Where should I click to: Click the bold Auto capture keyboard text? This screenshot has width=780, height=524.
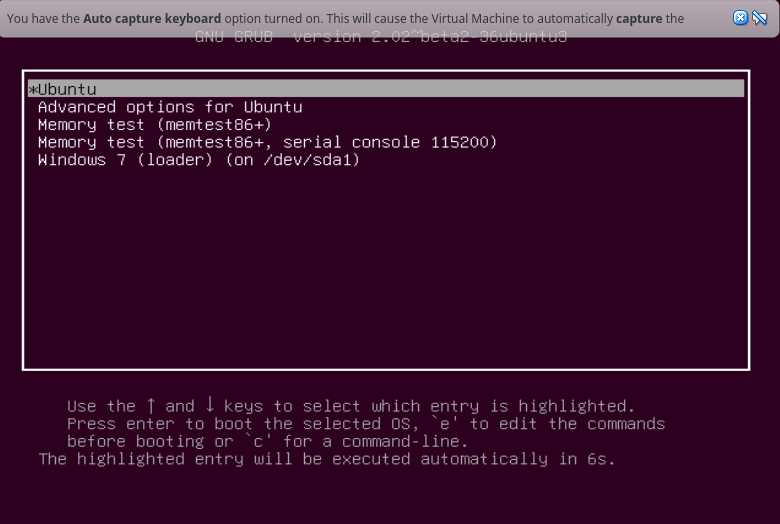[x=152, y=19]
